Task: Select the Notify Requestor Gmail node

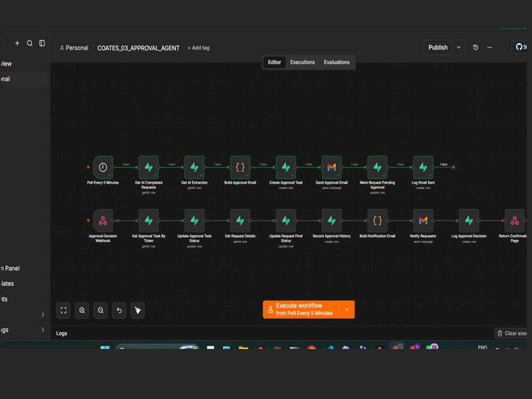Action: (423, 221)
